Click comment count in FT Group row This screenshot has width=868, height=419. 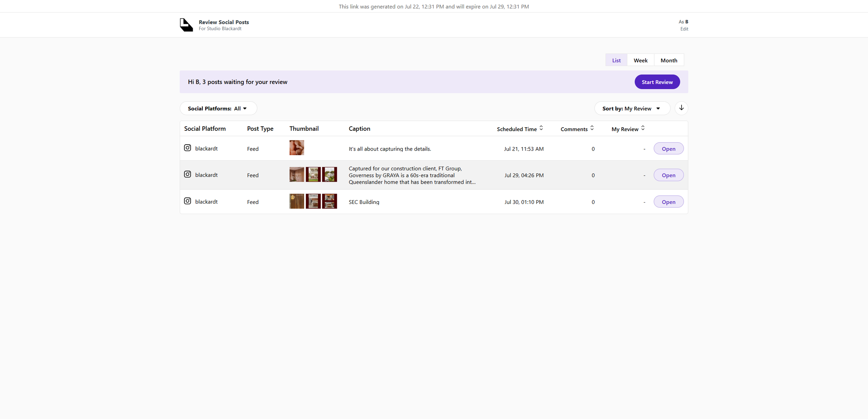coord(593,175)
